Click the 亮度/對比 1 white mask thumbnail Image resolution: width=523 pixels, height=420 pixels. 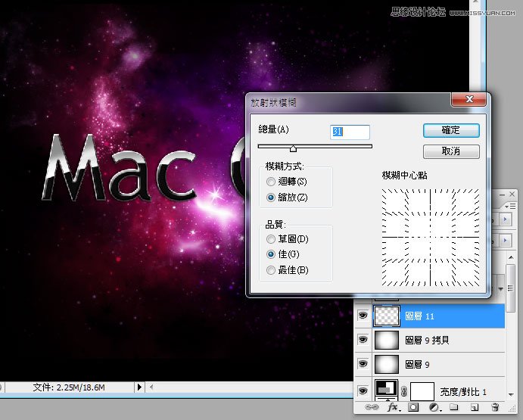click(x=422, y=391)
